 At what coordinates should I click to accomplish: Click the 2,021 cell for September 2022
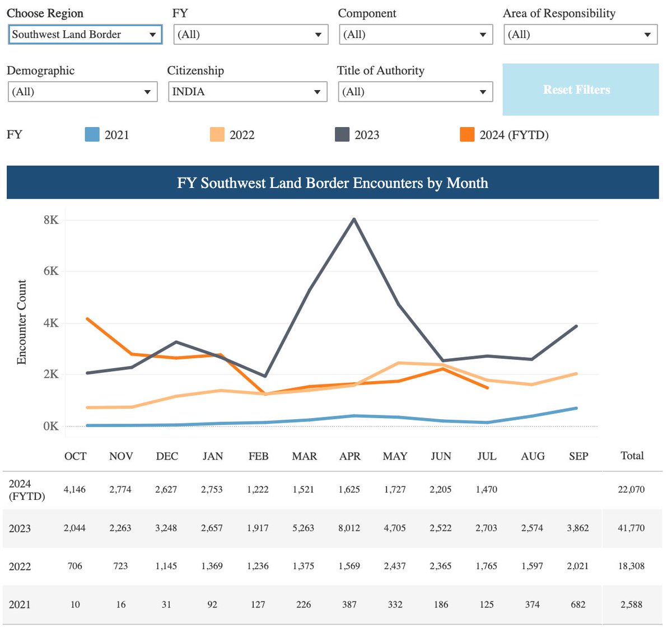[577, 566]
